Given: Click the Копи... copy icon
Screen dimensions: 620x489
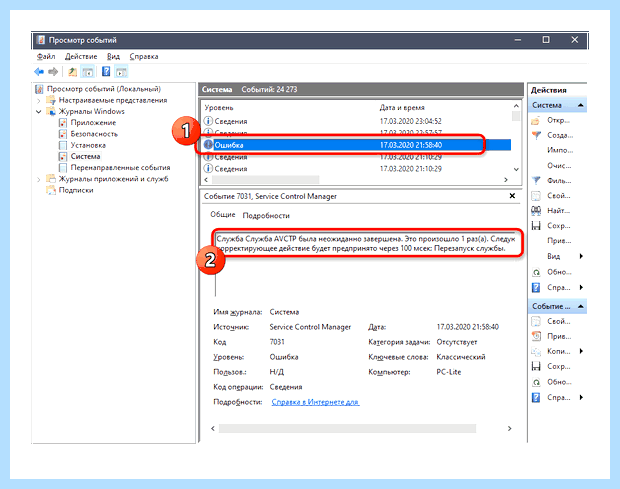Looking at the screenshot, I should (536, 351).
